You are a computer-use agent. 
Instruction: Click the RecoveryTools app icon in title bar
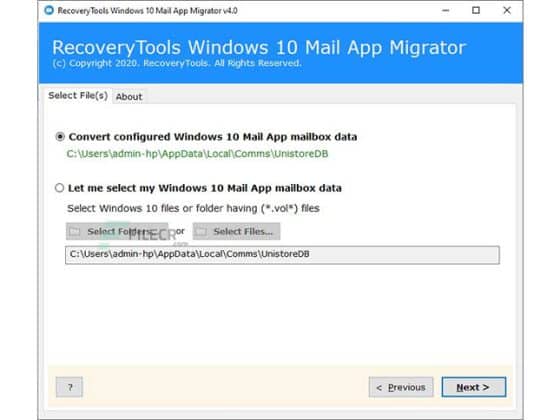point(49,10)
